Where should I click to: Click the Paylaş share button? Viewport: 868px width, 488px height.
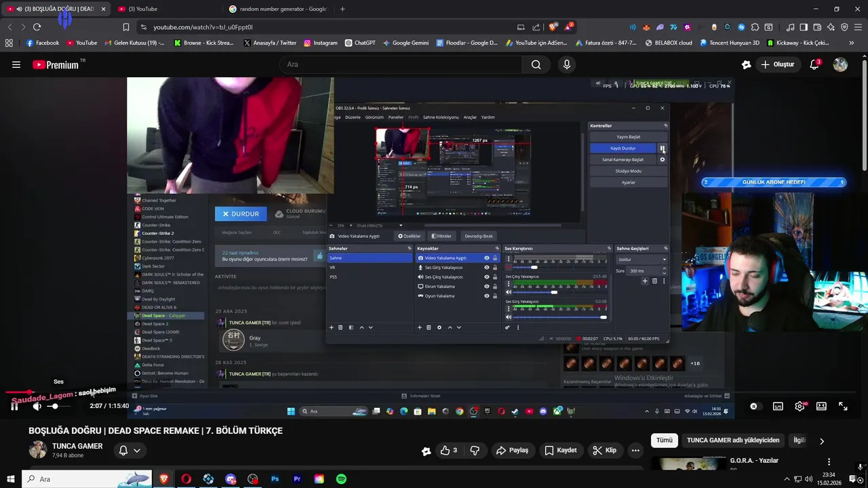(512, 450)
